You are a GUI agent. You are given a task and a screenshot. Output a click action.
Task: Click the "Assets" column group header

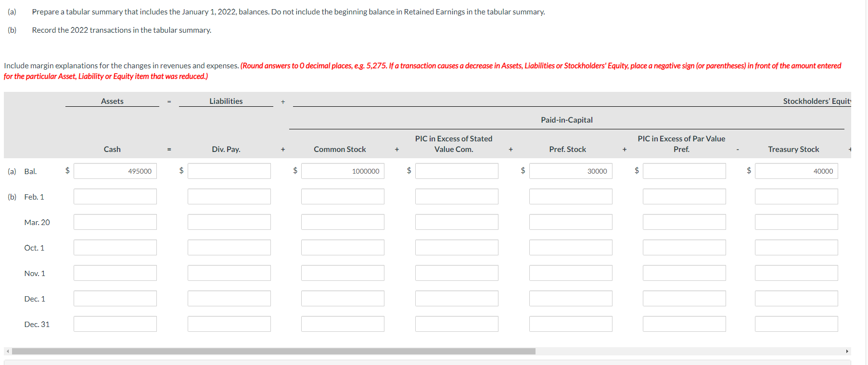click(112, 101)
